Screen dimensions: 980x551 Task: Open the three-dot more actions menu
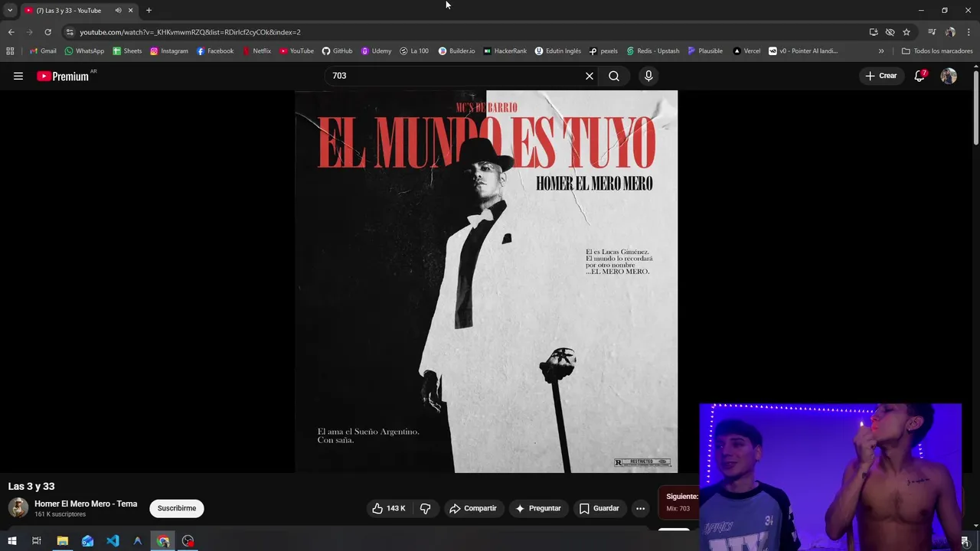[x=640, y=508]
